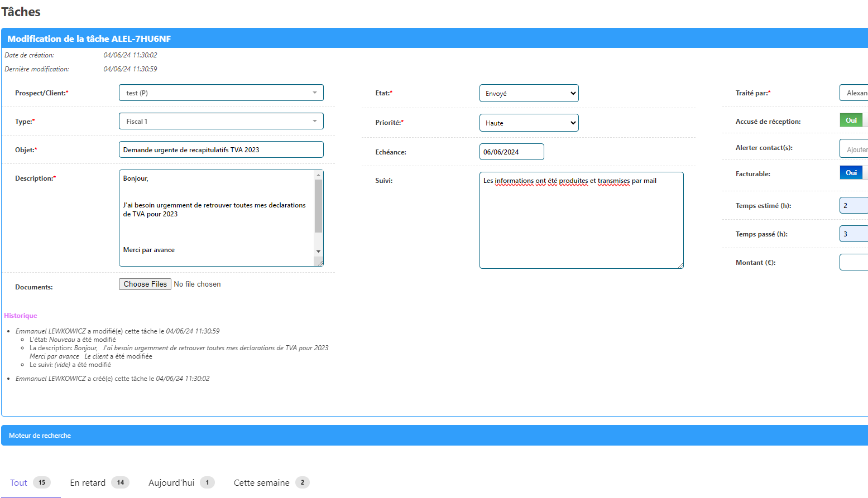Viewport: 868px width, 498px height.
Task: Click the Temps estimé (h) field
Action: (854, 206)
